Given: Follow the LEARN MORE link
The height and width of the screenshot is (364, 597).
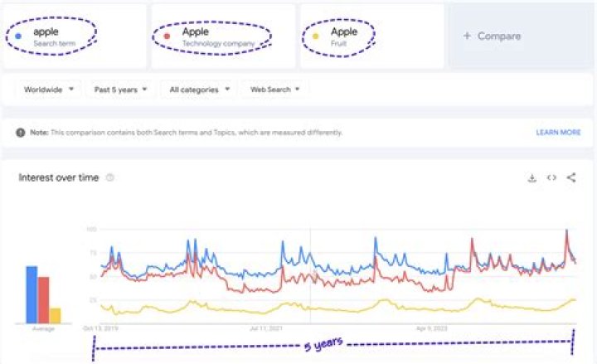Looking at the screenshot, I should click(558, 133).
